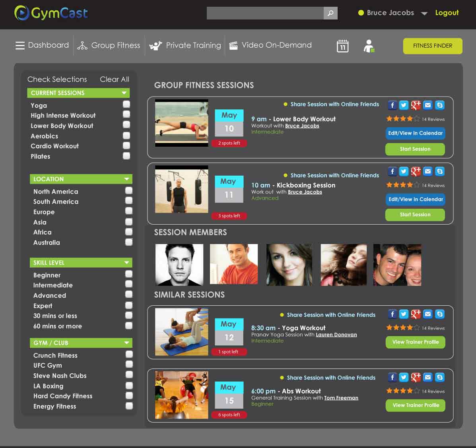
Task: Share Kickboxing Session on Google Plus
Action: click(416, 171)
